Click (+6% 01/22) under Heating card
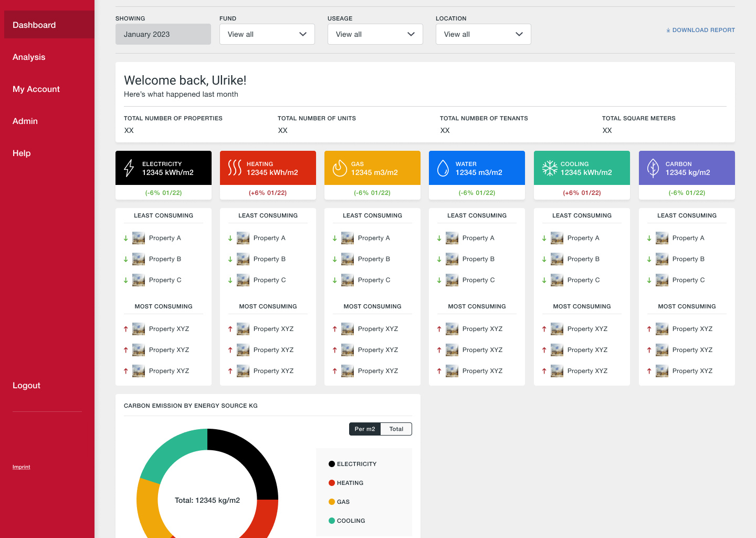 268,193
